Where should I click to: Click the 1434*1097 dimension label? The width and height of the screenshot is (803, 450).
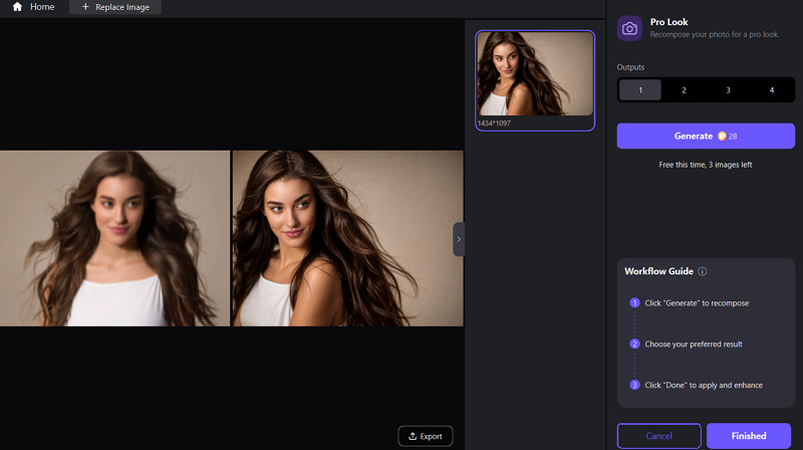pos(494,123)
